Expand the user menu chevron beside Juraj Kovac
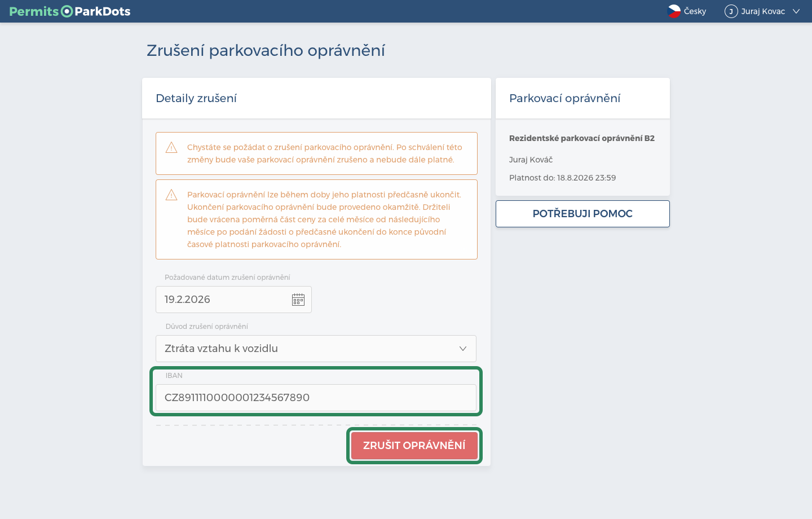812x519 pixels. [x=796, y=11]
